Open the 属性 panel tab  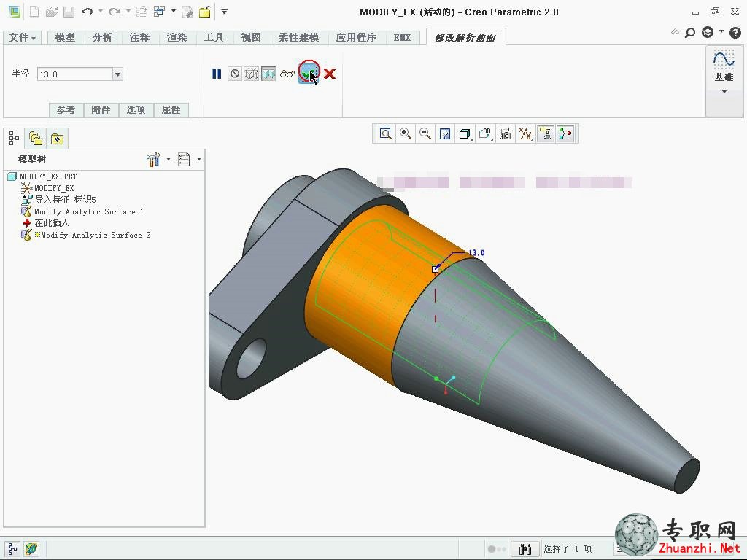point(171,110)
